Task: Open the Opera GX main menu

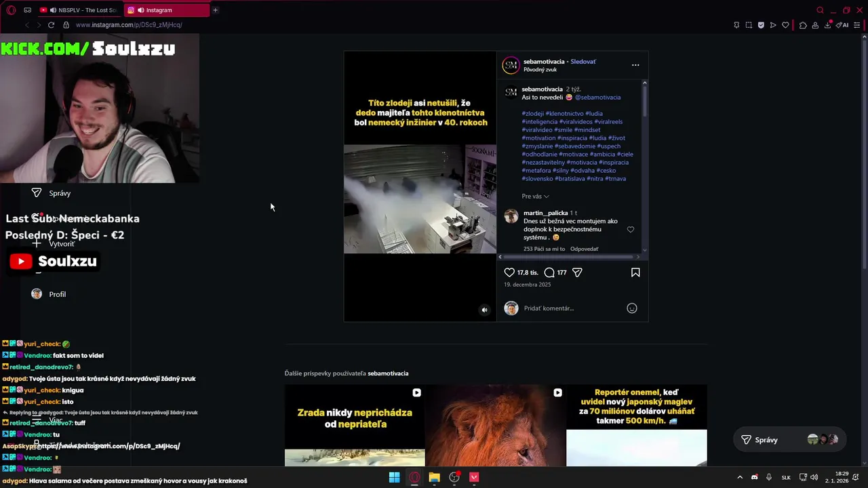Action: pos(11,10)
